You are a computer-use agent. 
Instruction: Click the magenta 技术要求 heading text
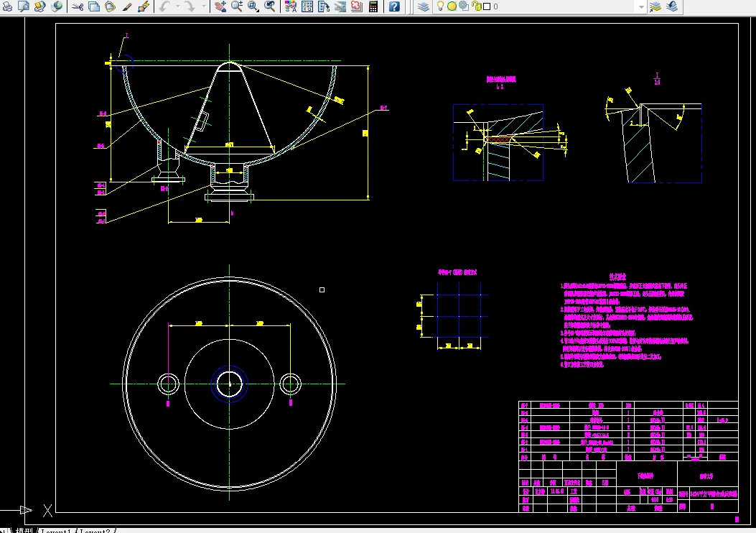click(617, 277)
